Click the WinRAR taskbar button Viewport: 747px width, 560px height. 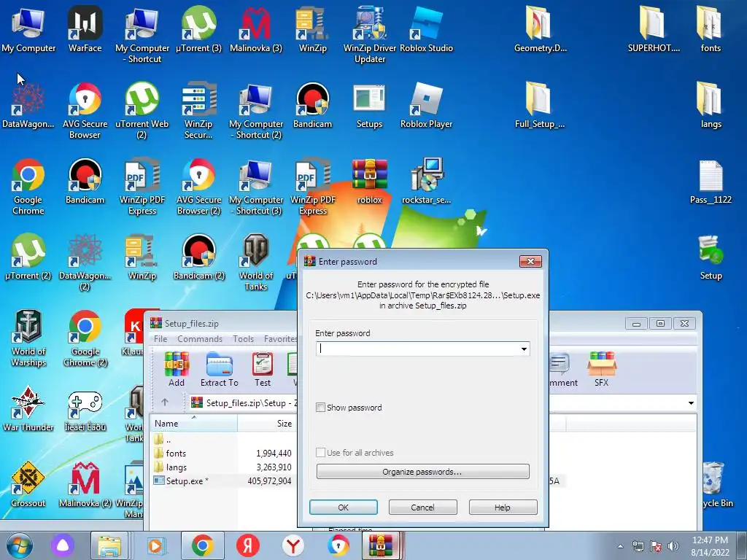pyautogui.click(x=381, y=545)
